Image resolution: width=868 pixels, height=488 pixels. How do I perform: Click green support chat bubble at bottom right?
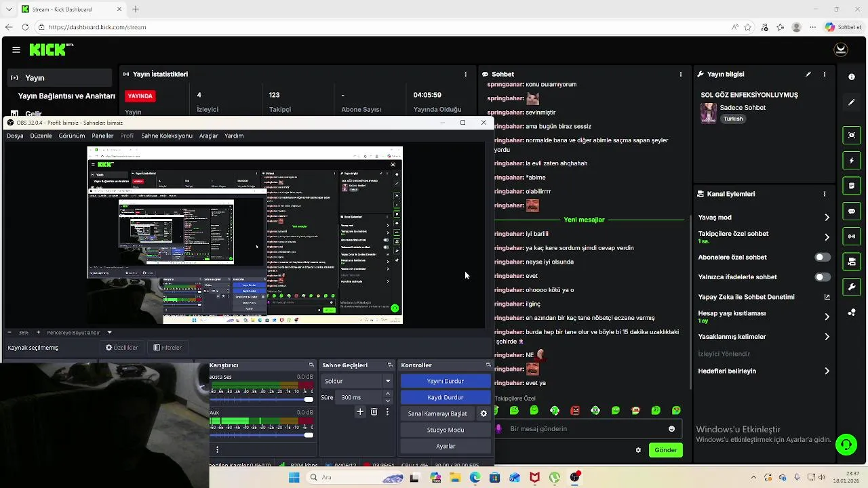click(x=846, y=445)
